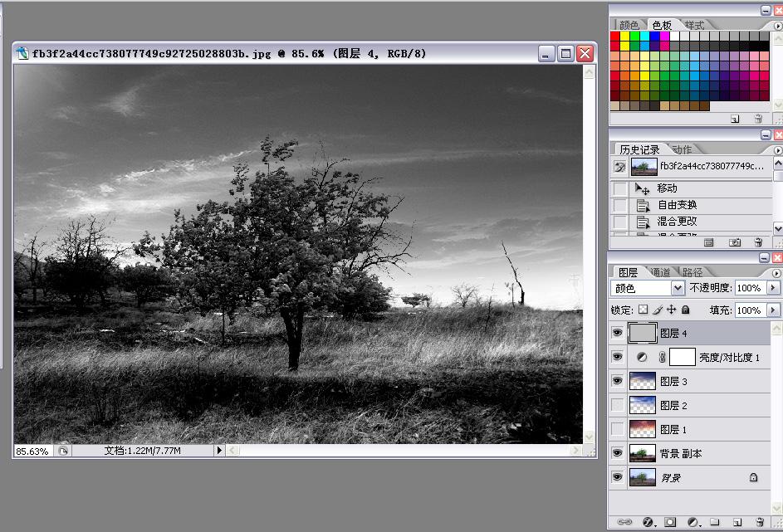Set history brush source to 移动 step
The width and height of the screenshot is (783, 532).
point(619,188)
